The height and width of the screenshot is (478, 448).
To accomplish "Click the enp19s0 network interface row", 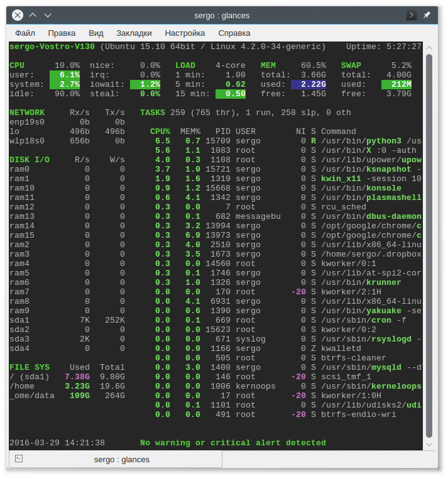I will click(67, 122).
